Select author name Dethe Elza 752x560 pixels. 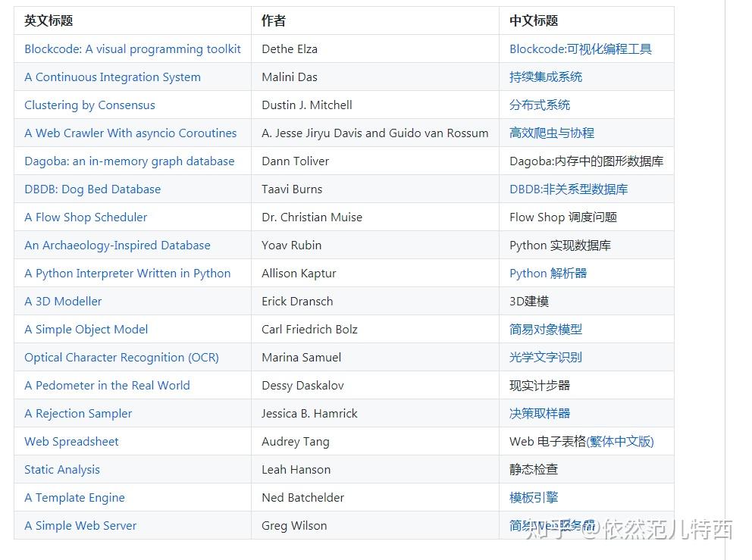point(290,49)
